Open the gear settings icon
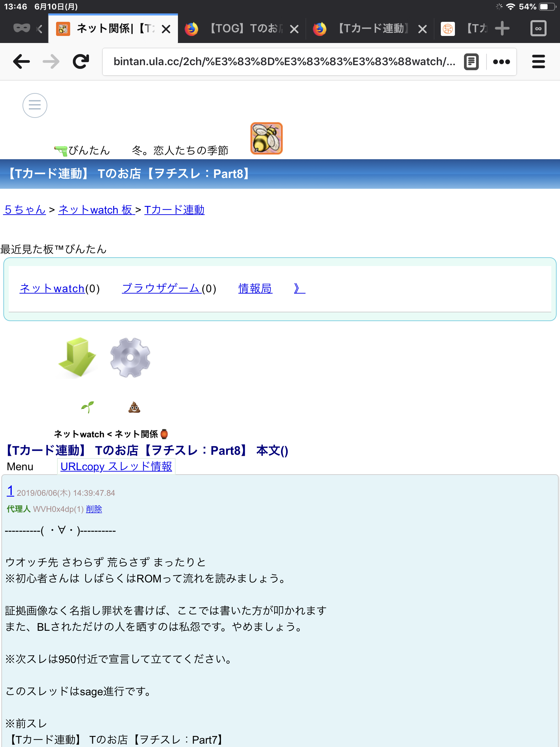This screenshot has width=560, height=747. [130, 358]
